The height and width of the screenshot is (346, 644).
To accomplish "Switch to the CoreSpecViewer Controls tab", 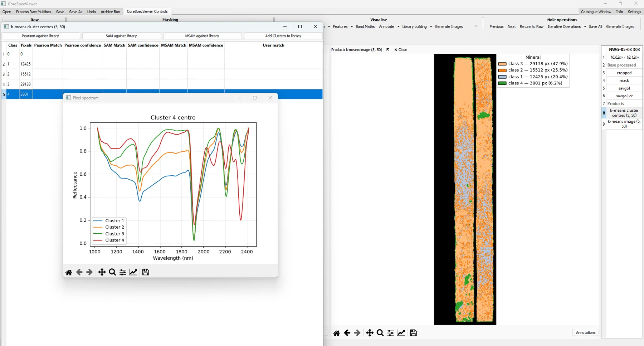I will coord(147,11).
